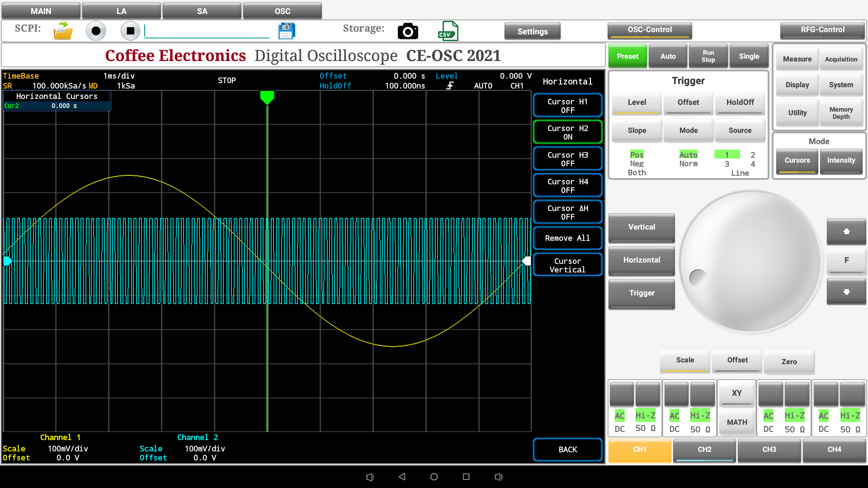The width and height of the screenshot is (868, 488).
Task: Open the Trigger Slope options
Action: (637, 131)
